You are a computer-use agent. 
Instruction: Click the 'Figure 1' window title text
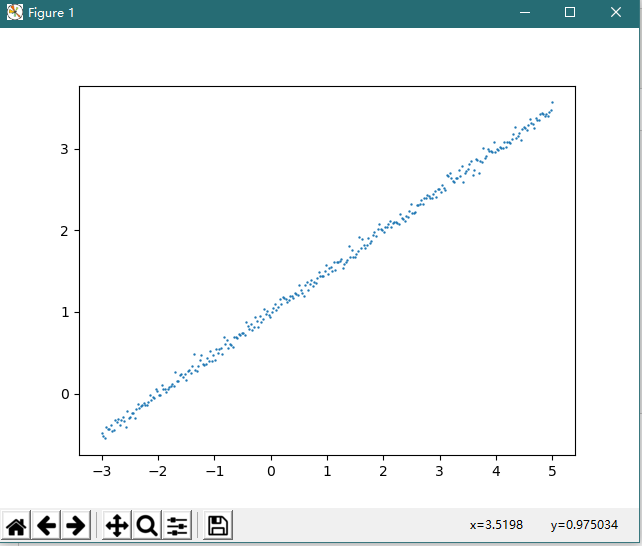click(51, 13)
